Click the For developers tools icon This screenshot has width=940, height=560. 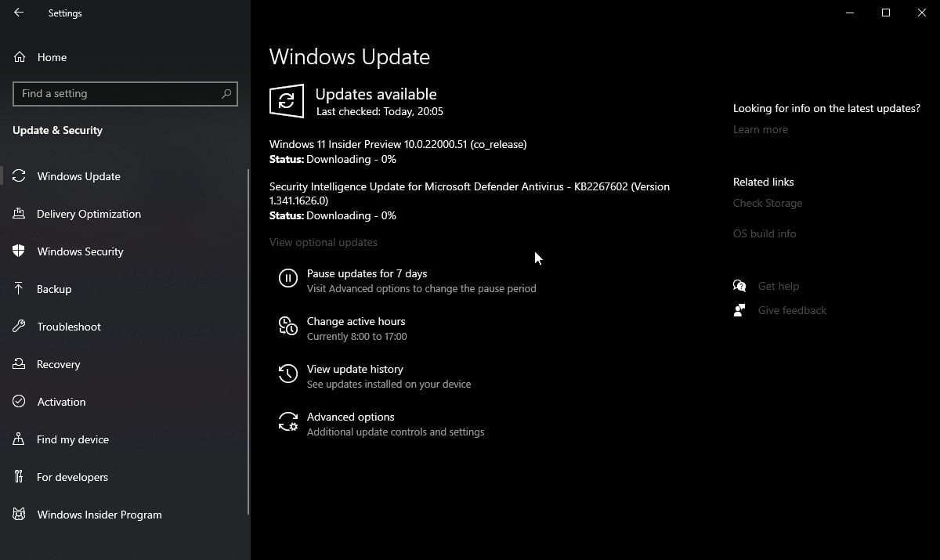click(x=20, y=477)
